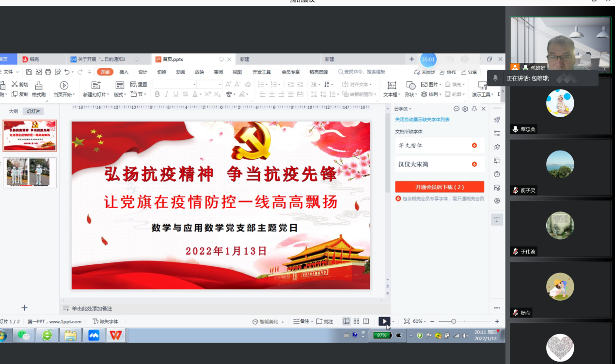Toggle bold text formatting
615x364 pixels.
point(157,94)
